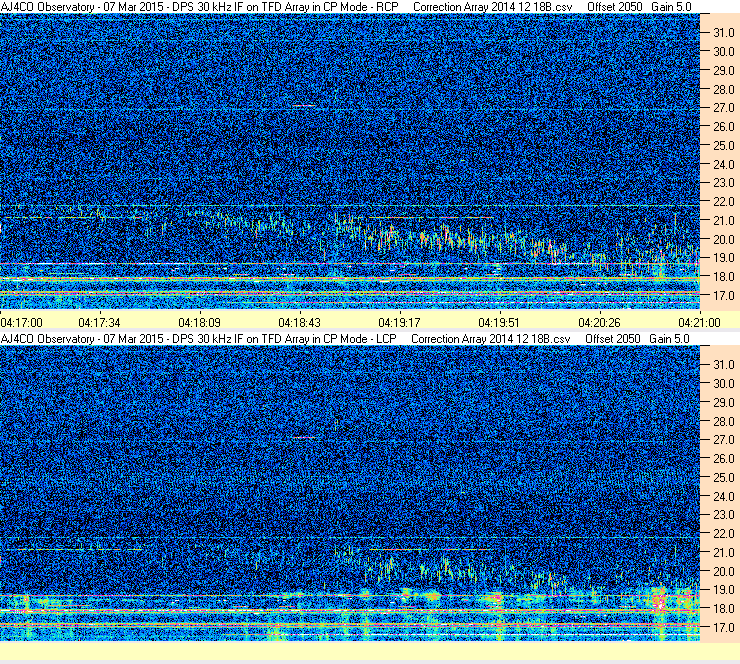Click the 20.0 frequency label on RCP axis
This screenshot has height=664, width=740.
pos(723,240)
